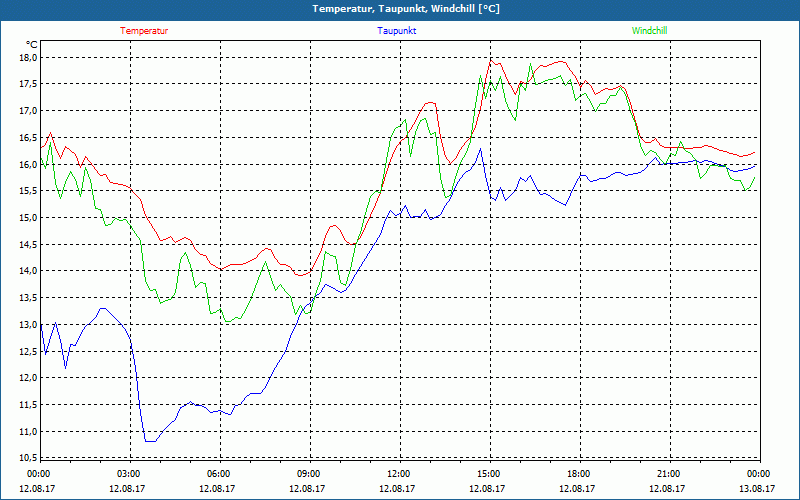Click the 14,5 y-axis value
The width and height of the screenshot is (800, 500).
pos(28,244)
